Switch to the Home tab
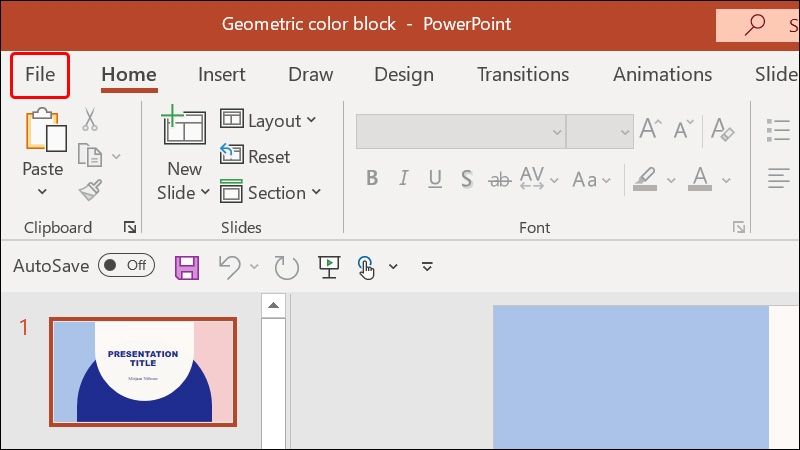The image size is (800, 450). (x=129, y=75)
